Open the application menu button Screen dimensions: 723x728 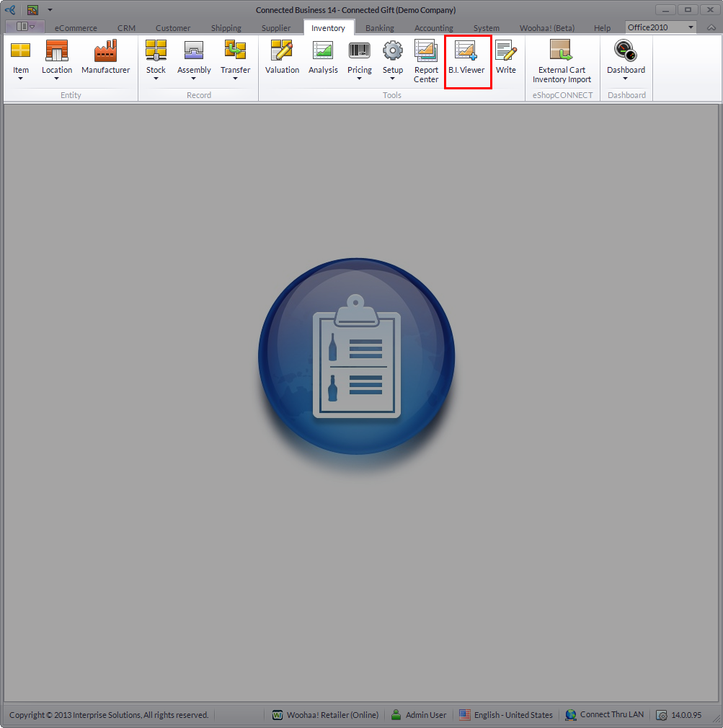coord(25,27)
